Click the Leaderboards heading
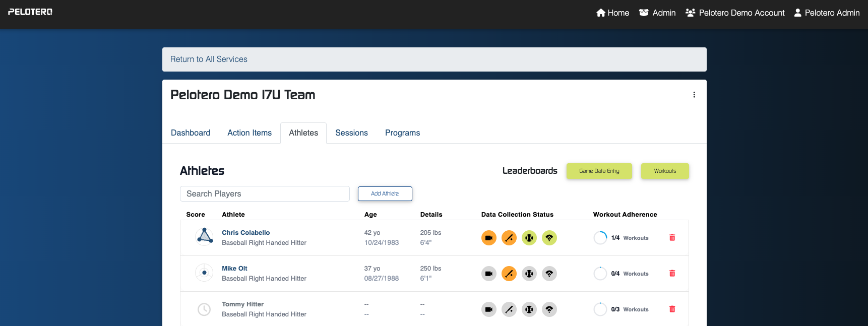This screenshot has height=326, width=868. click(530, 171)
